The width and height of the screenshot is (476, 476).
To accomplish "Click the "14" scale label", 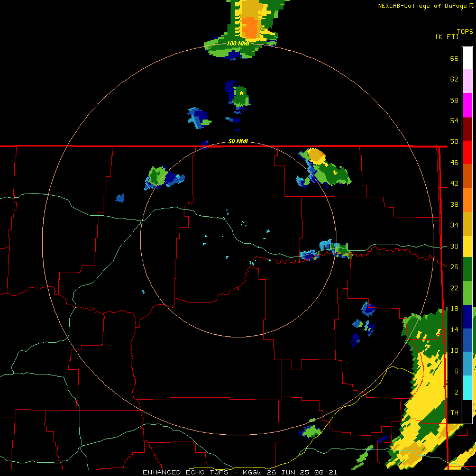I will (454, 329).
